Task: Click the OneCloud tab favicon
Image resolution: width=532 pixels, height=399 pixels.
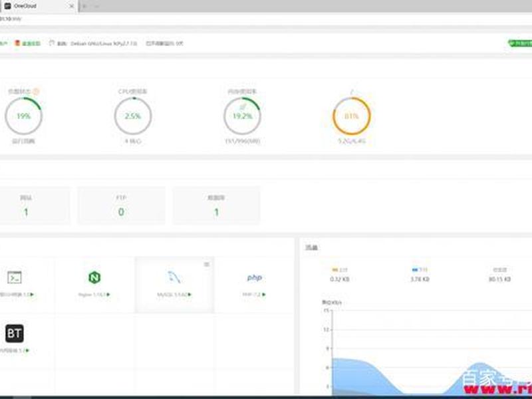Action: tap(7, 6)
